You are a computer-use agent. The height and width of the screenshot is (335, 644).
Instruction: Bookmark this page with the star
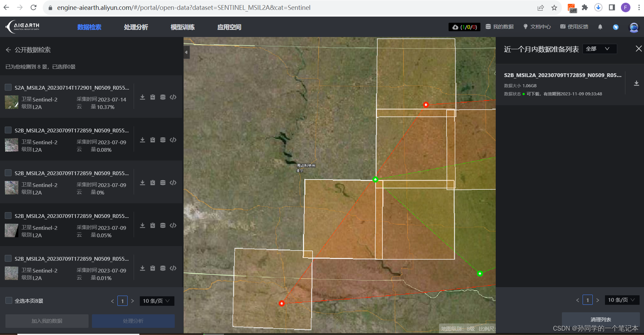[x=554, y=7]
